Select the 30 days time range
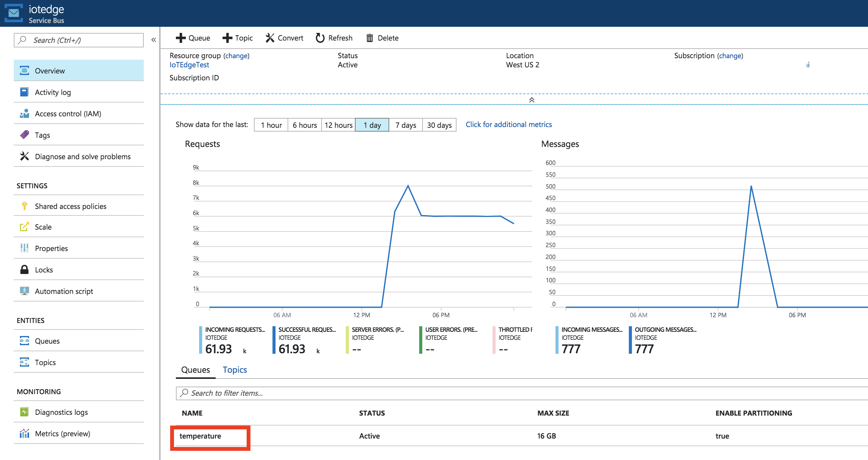868x460 pixels. click(x=439, y=125)
